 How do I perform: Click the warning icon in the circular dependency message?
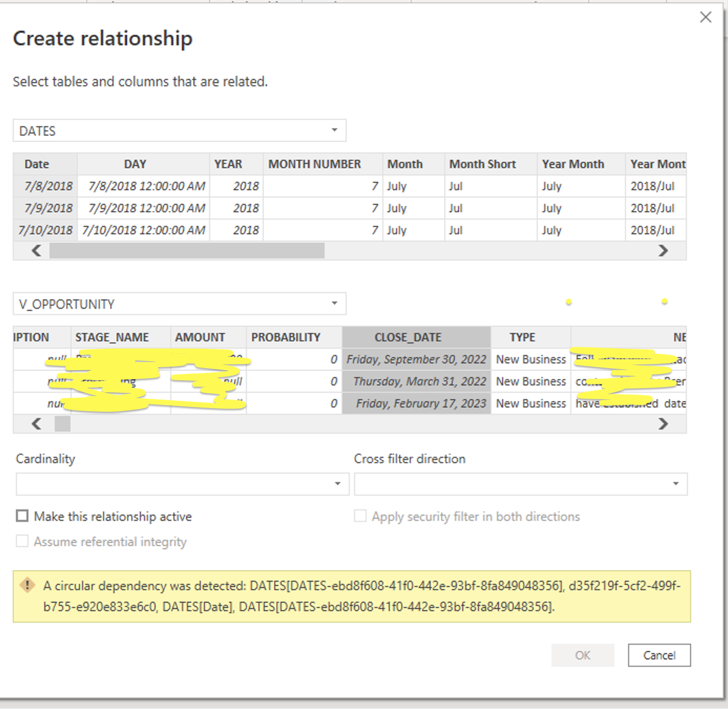tap(27, 585)
